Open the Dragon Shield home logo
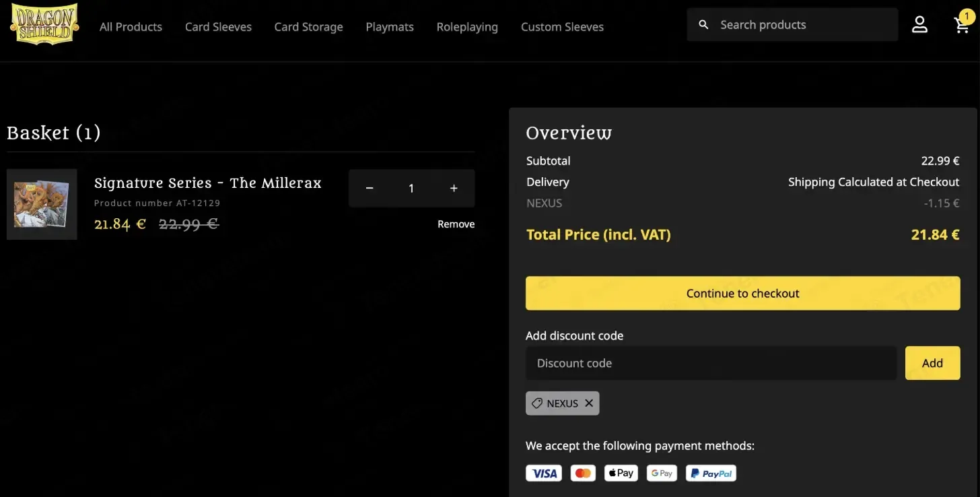The image size is (980, 497). point(44,24)
